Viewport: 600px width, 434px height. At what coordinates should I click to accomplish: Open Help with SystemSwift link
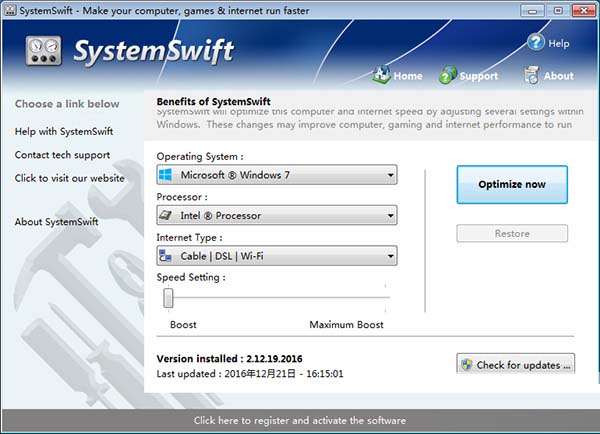64,131
